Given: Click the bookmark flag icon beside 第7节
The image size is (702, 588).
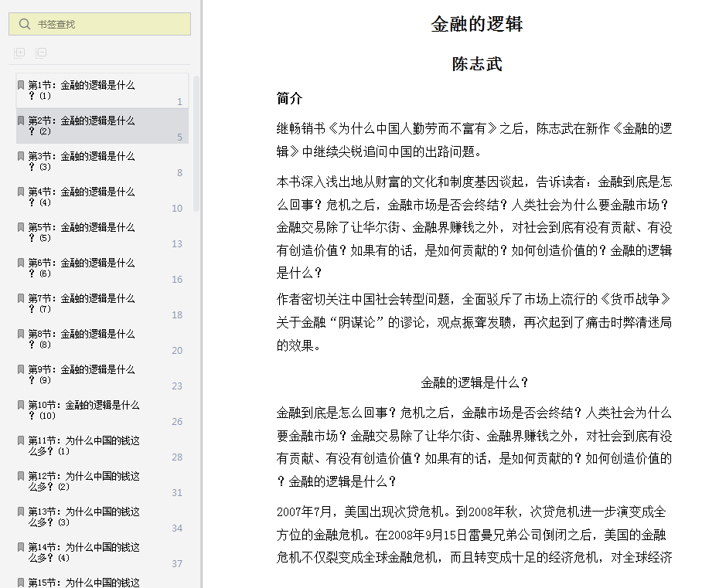Looking at the screenshot, I should (21, 298).
